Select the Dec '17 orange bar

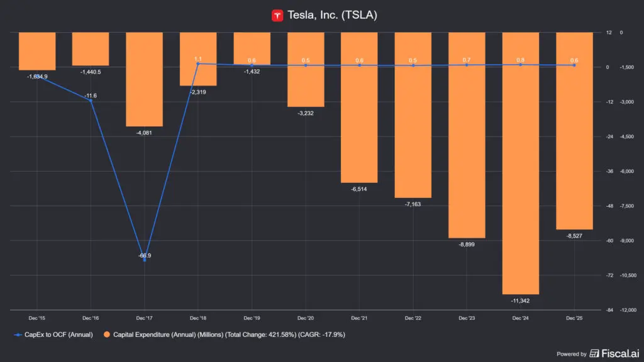click(x=144, y=79)
